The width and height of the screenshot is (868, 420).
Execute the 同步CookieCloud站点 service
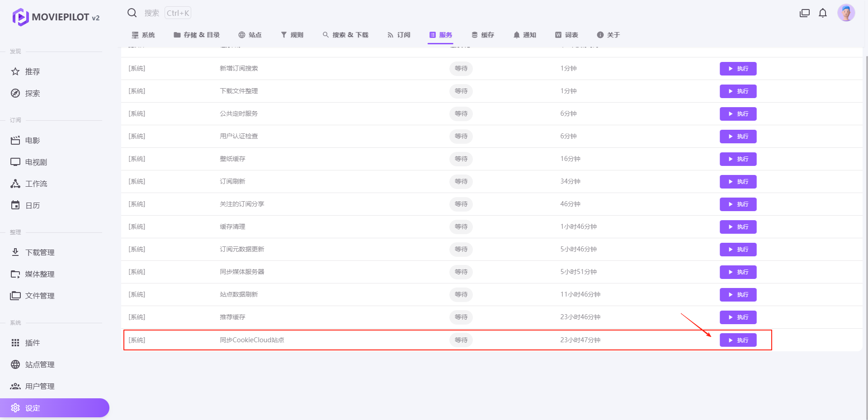click(x=738, y=340)
